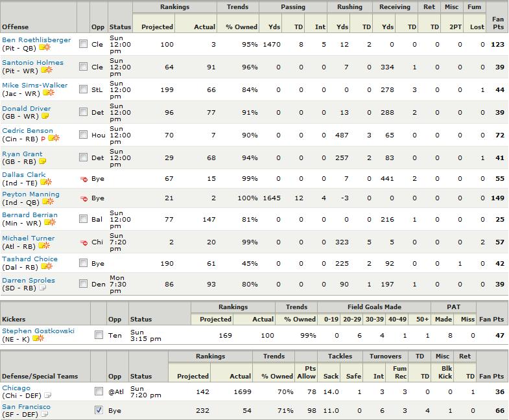
Task: Click defense Pts Allow column header
Action: [x=307, y=372]
